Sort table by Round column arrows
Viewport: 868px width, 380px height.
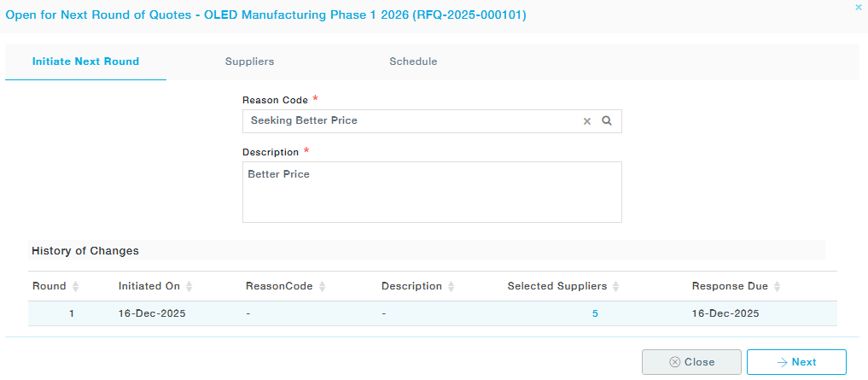[75, 286]
